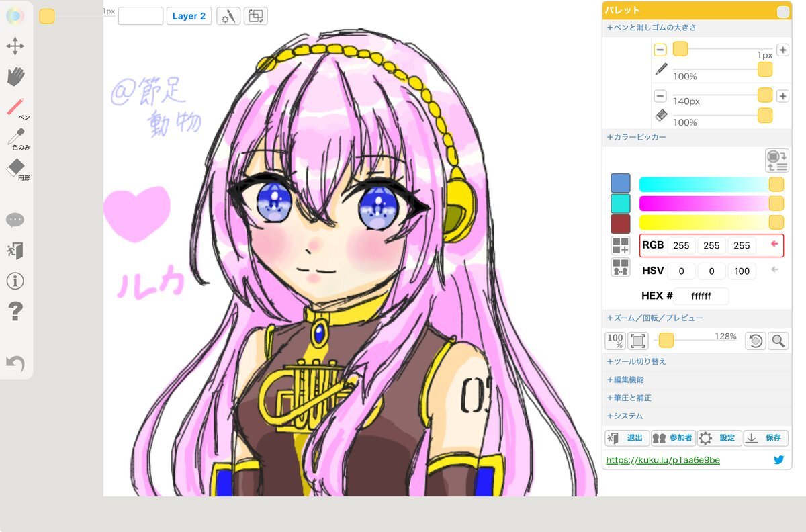Image resolution: width=806 pixels, height=532 pixels.
Task: Add a color to the swatch grid
Action: coord(621,245)
